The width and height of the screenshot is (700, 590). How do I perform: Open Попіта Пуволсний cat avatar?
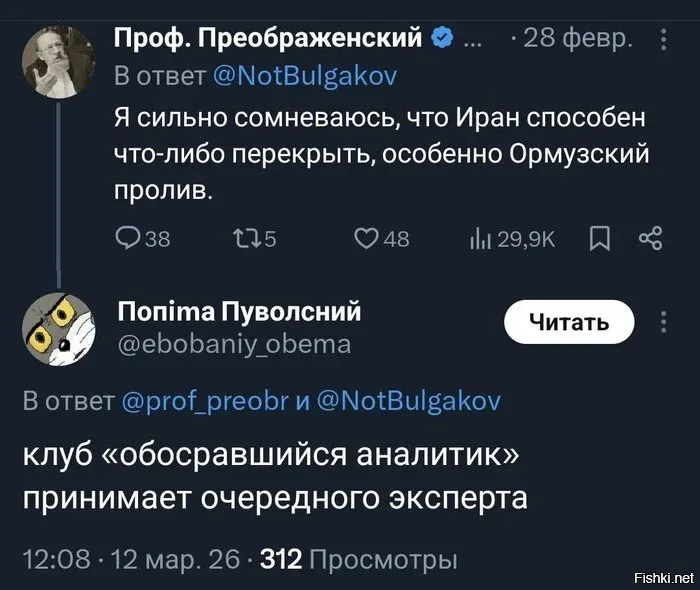[57, 331]
